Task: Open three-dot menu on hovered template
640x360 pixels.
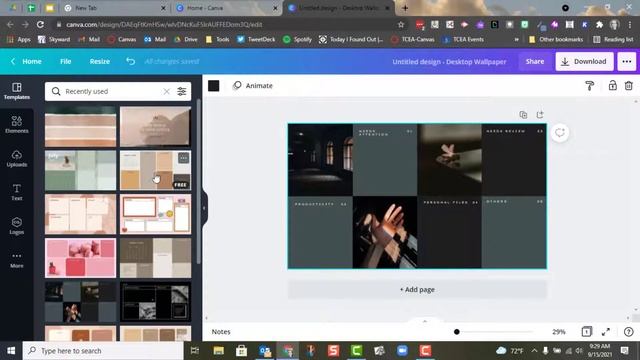Action: pos(184,158)
